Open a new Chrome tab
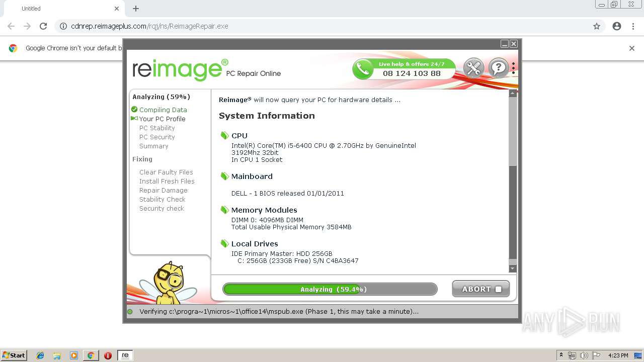Image resolution: width=644 pixels, height=362 pixels. [x=136, y=9]
